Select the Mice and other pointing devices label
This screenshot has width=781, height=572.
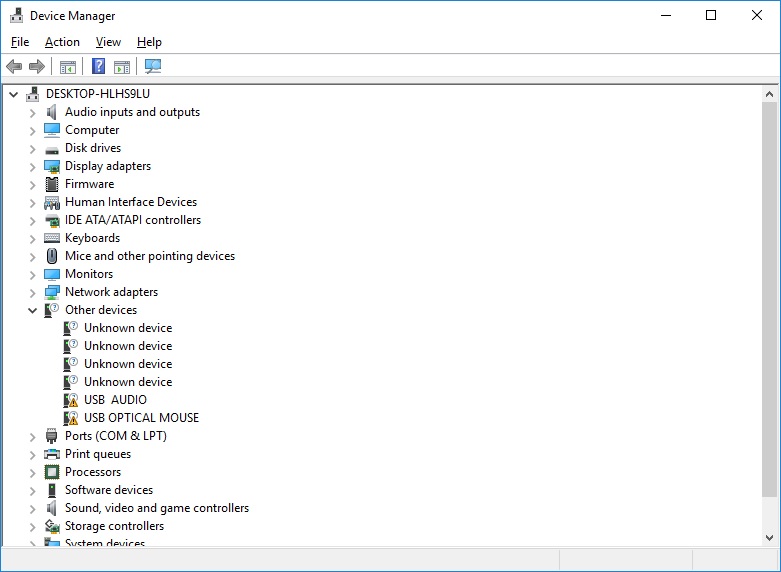coord(149,256)
